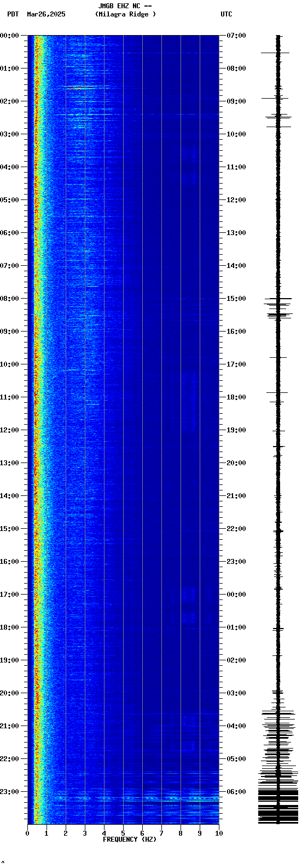Click the 'Mar26,2025' date label
This screenshot has height=868, width=302.
tap(46, 14)
